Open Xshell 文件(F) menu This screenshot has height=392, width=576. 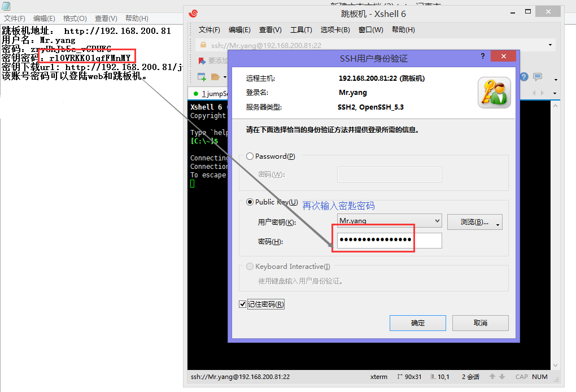coord(209,30)
